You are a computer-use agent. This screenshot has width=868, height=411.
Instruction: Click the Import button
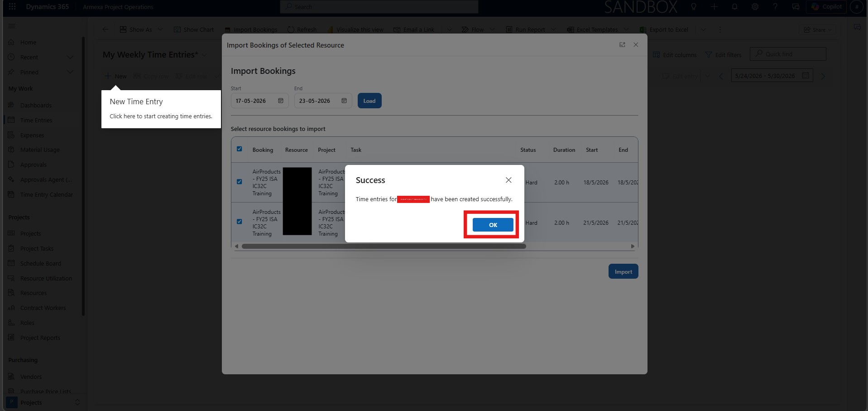623,271
